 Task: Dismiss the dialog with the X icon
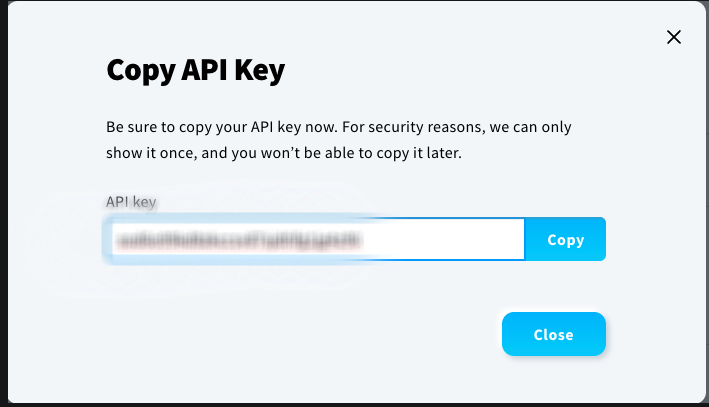coord(673,38)
